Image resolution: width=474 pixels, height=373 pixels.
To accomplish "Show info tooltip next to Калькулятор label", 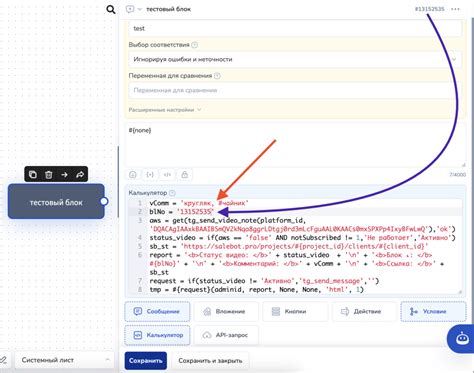I will tap(172, 193).
